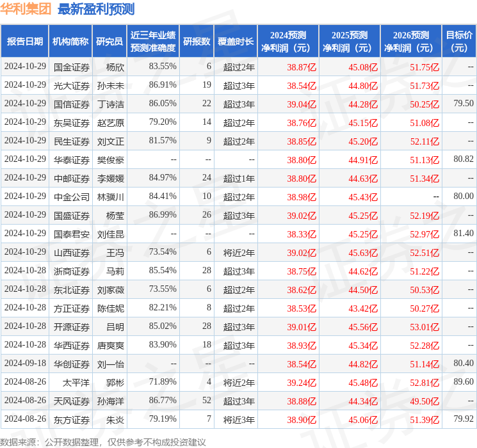
Task: Select the 机构简称 column header
Action: click(x=70, y=42)
